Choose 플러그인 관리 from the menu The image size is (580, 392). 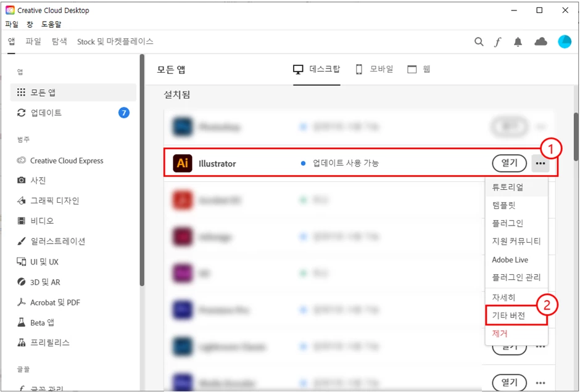point(516,277)
